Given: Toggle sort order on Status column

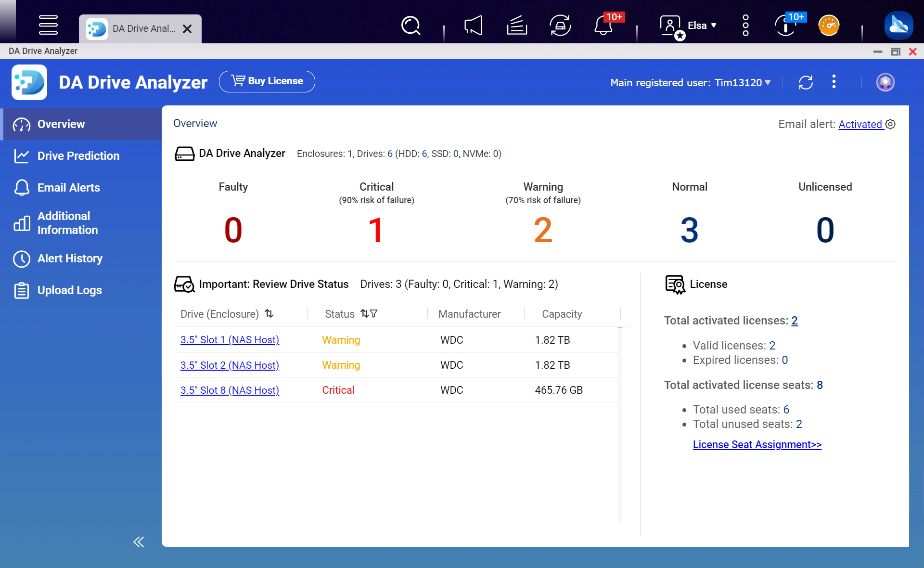Looking at the screenshot, I should tap(365, 314).
